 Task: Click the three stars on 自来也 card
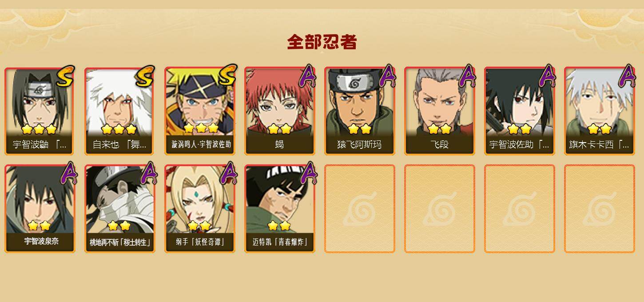click(119, 129)
